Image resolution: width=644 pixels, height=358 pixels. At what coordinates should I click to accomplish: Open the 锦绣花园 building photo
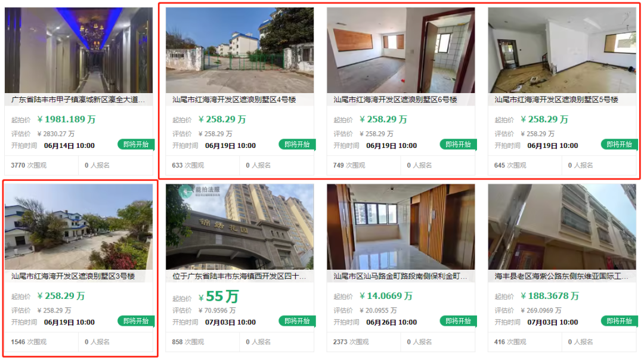(240, 227)
